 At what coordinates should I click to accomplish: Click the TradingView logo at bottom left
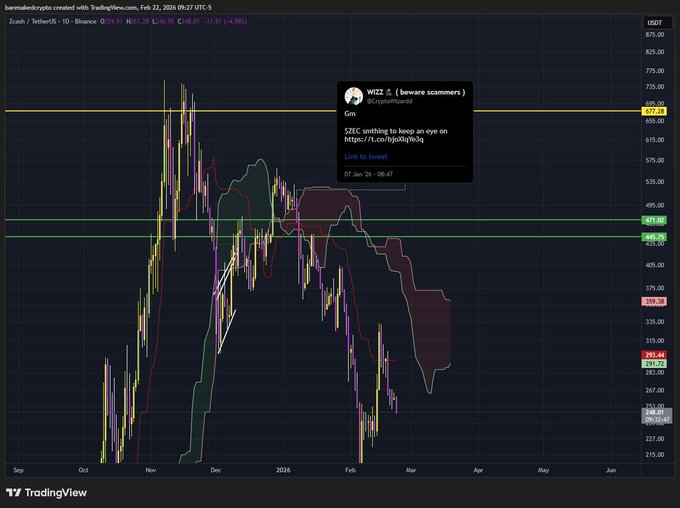point(46,493)
